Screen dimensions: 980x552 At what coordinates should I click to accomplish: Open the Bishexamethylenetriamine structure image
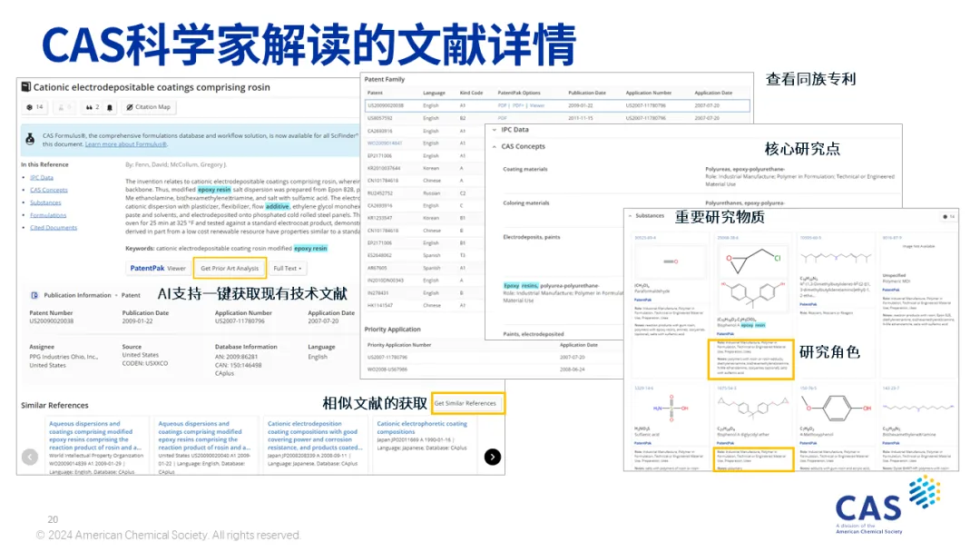pos(918,409)
